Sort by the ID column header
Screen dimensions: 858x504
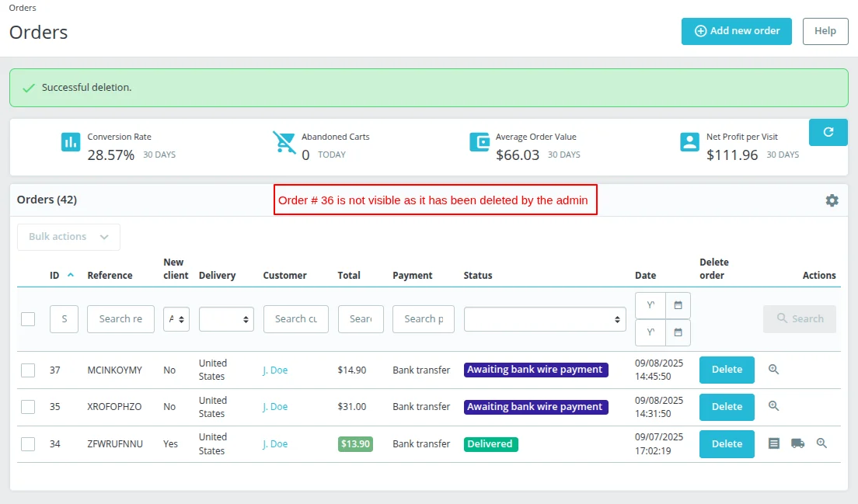(x=55, y=275)
